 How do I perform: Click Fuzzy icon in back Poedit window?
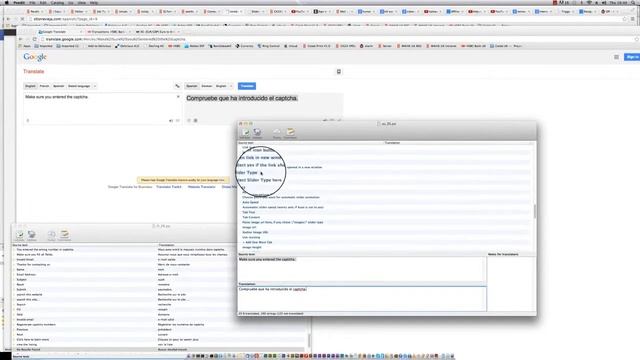pyautogui.click(x=51, y=235)
